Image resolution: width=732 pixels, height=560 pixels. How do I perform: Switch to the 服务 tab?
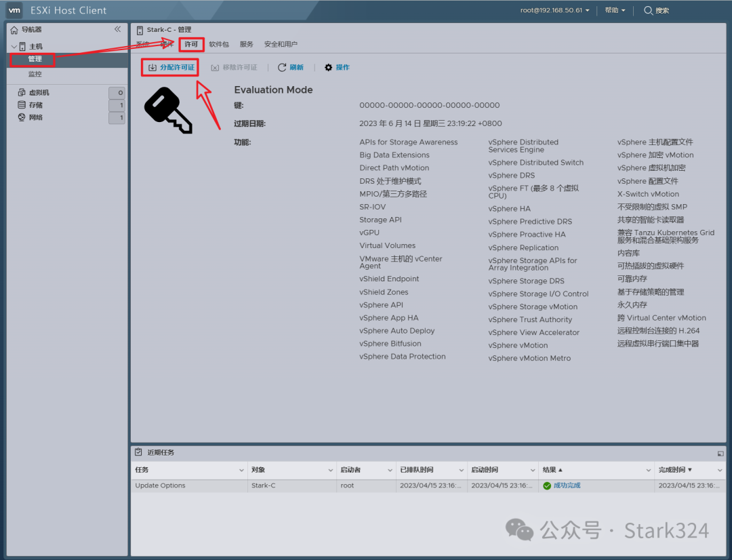pyautogui.click(x=247, y=44)
